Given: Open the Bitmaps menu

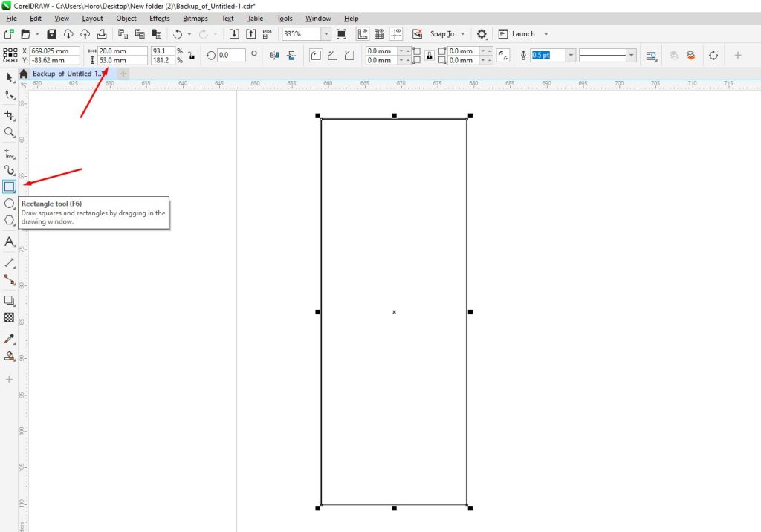Looking at the screenshot, I should point(195,19).
